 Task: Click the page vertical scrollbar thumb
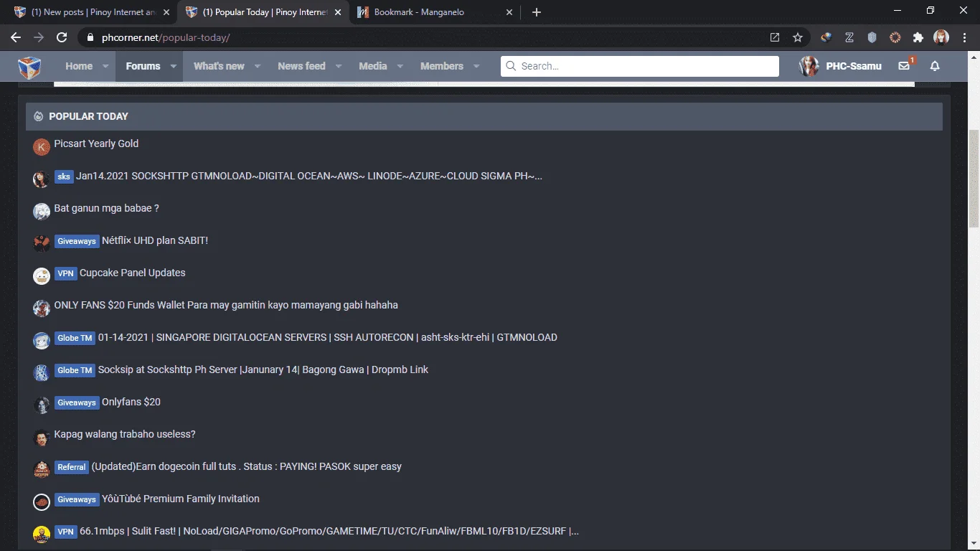[x=974, y=179]
